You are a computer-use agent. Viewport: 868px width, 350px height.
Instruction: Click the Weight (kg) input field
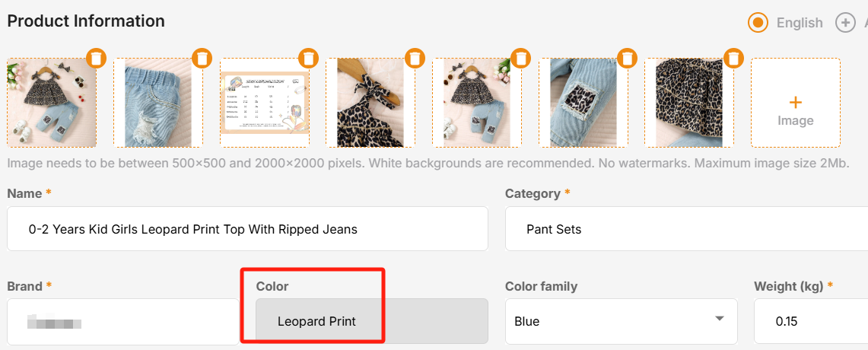810,321
